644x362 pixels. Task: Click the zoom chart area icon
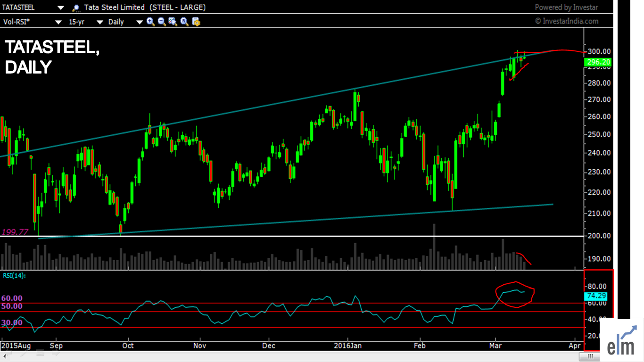173,21
